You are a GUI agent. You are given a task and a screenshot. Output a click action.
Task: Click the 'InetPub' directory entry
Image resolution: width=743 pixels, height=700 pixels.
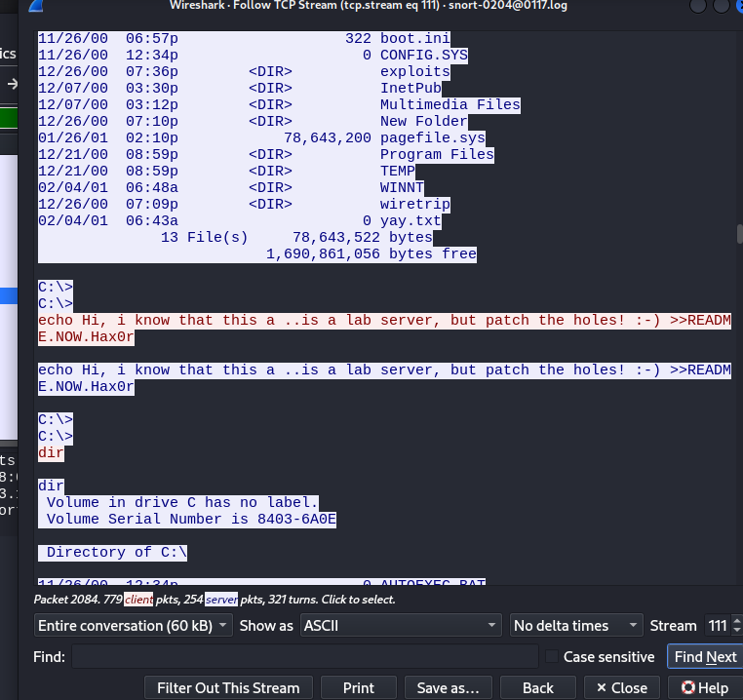tap(411, 88)
